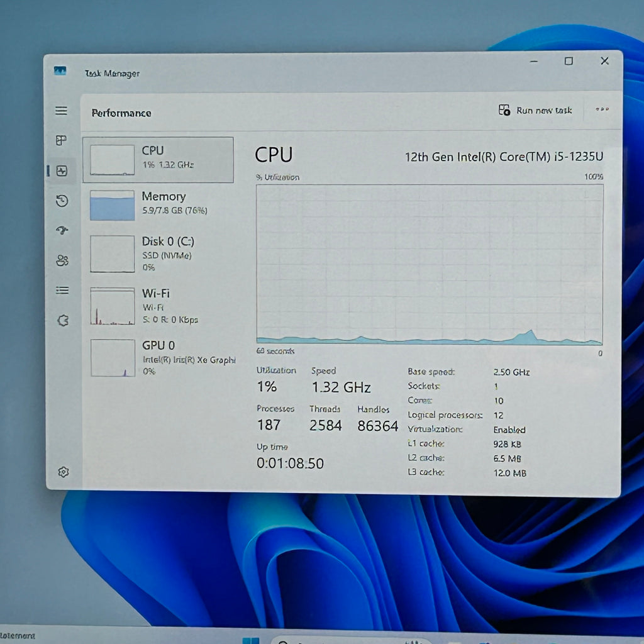This screenshot has height=644, width=644.
Task: Open the Processes page icon
Action: click(x=61, y=140)
